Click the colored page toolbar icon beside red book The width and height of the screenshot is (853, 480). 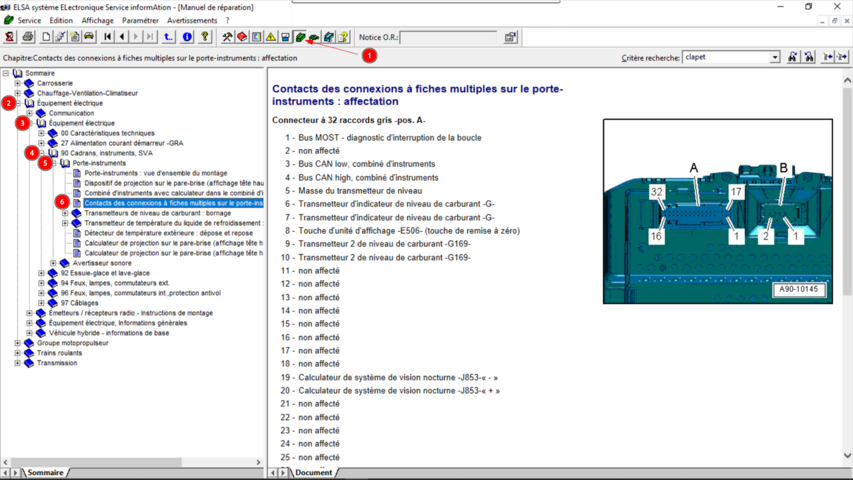(256, 37)
